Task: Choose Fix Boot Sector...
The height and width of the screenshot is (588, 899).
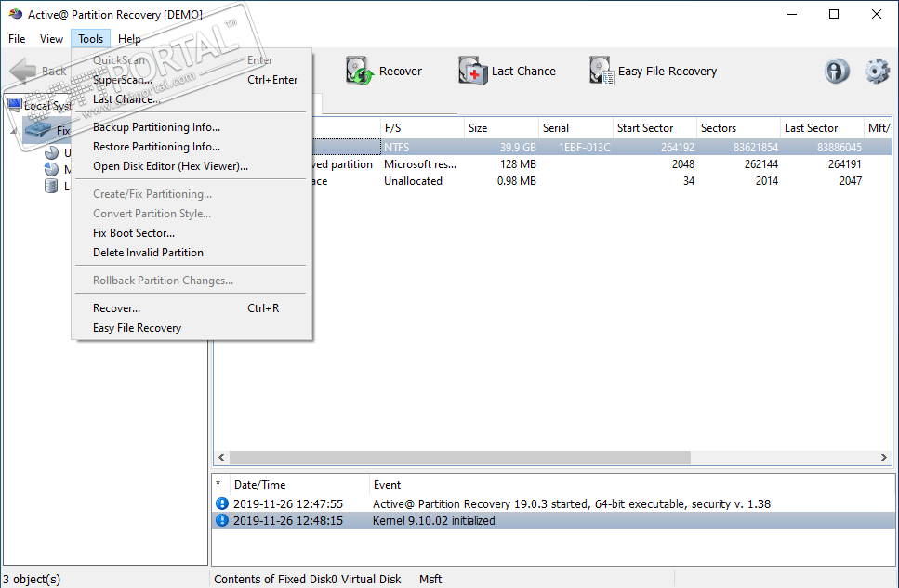Action: [192, 233]
